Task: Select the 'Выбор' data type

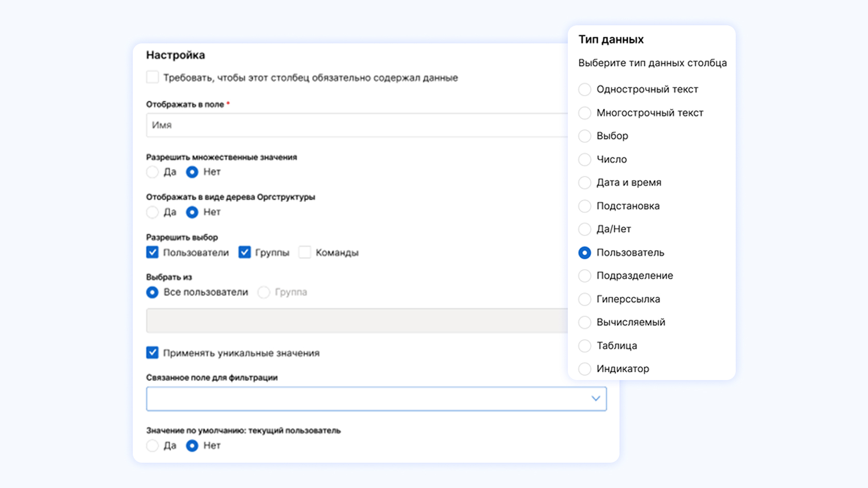Action: click(585, 136)
